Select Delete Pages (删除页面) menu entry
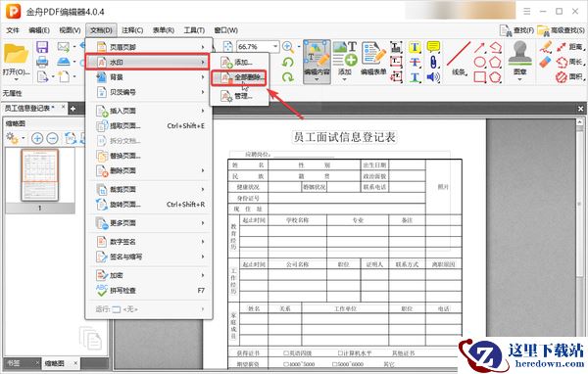This screenshot has width=588, height=374. [x=149, y=171]
